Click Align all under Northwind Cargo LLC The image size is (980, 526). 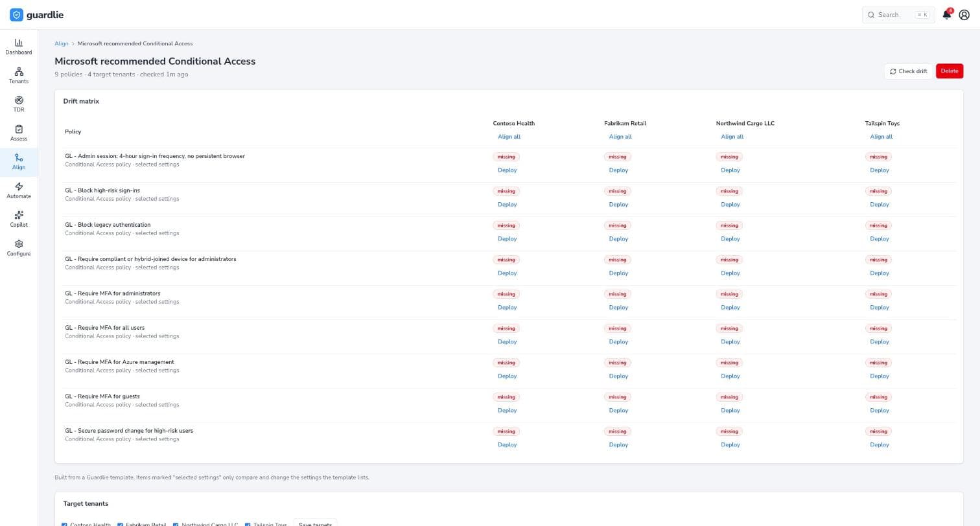[732, 137]
